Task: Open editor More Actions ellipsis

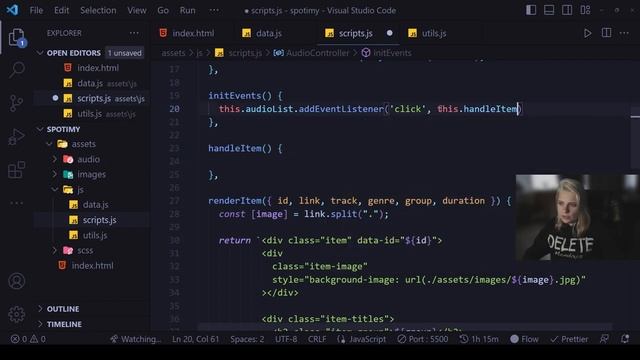Action: point(624,33)
